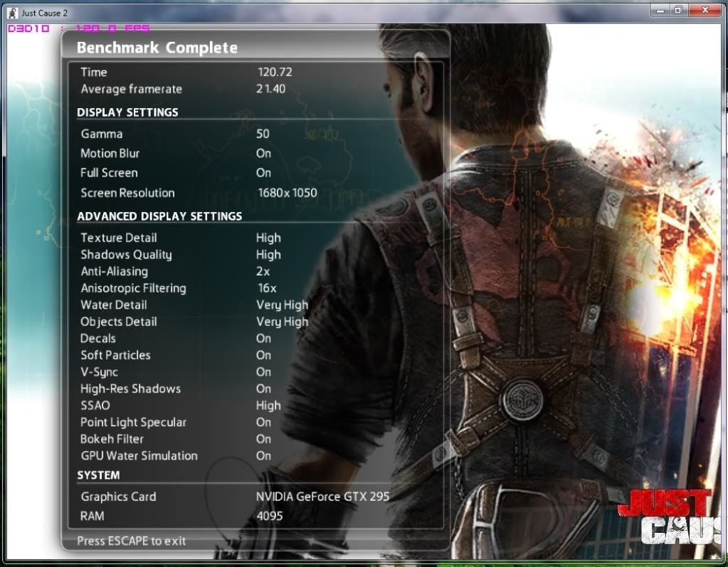Click the 'On' value beside V-Sync
The width and height of the screenshot is (728, 567).
(x=263, y=371)
